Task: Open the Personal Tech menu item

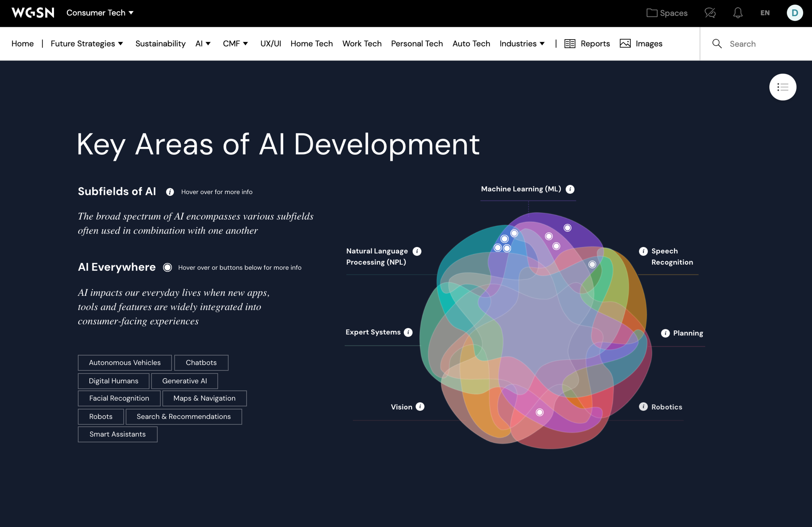Action: pyautogui.click(x=417, y=43)
